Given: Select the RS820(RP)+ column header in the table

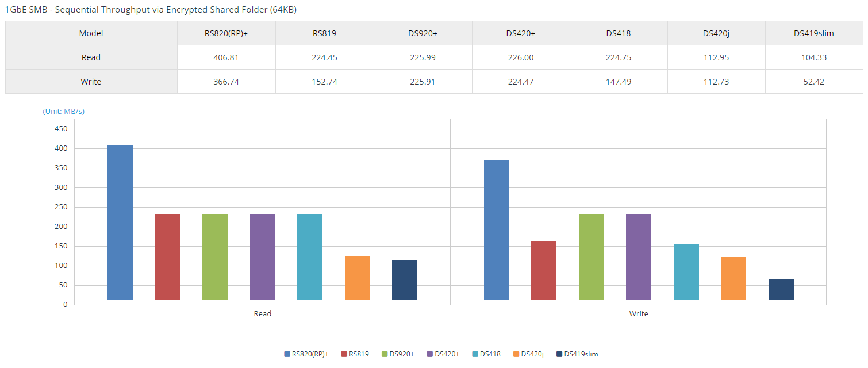Looking at the screenshot, I should (x=226, y=33).
